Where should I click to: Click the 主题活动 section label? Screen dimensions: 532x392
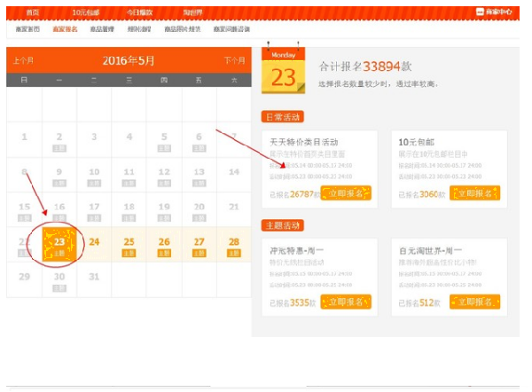pyautogui.click(x=282, y=225)
